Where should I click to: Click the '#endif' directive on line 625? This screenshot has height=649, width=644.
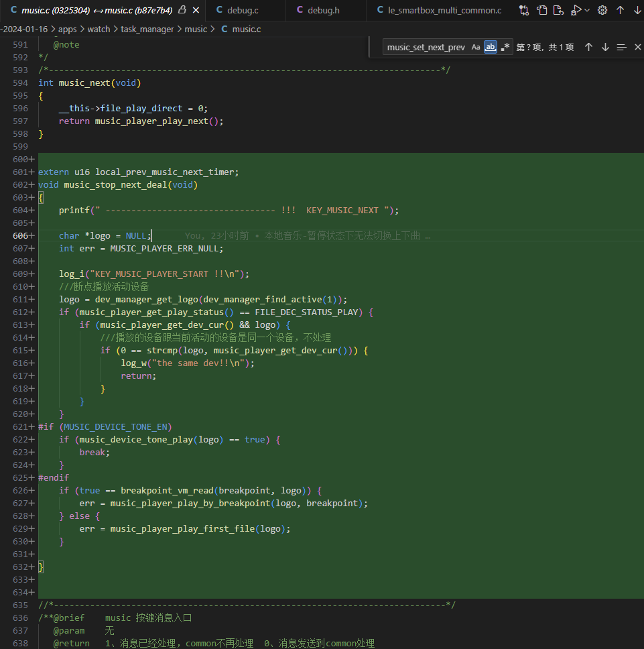[x=54, y=477]
